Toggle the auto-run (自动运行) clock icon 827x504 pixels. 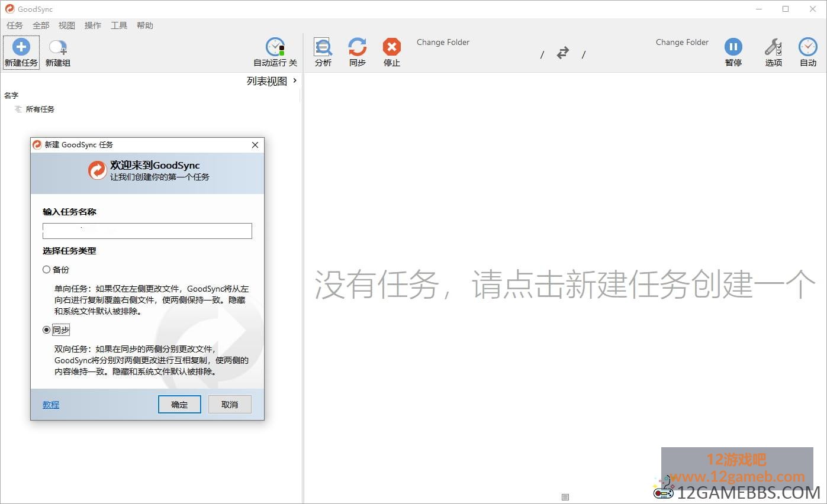[275, 47]
